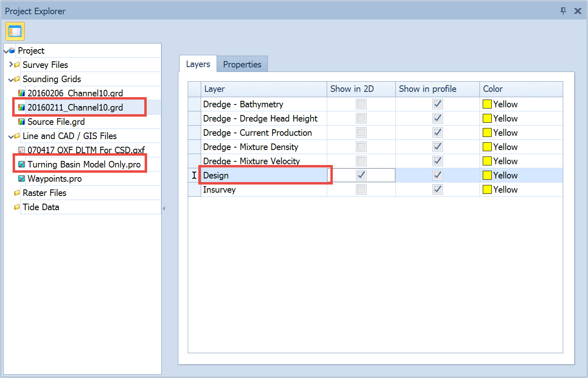The image size is (588, 378).
Task: Click the Tide Data folder icon
Action: 17,207
